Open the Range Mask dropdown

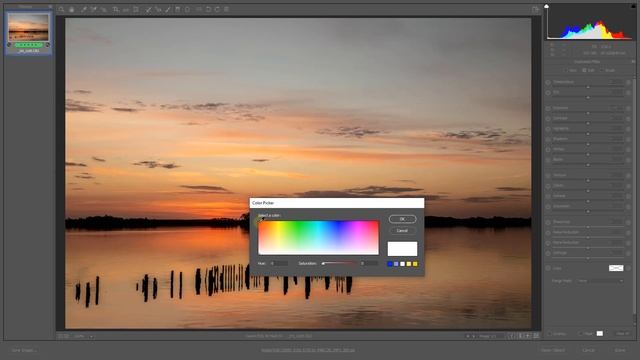[x=600, y=281]
